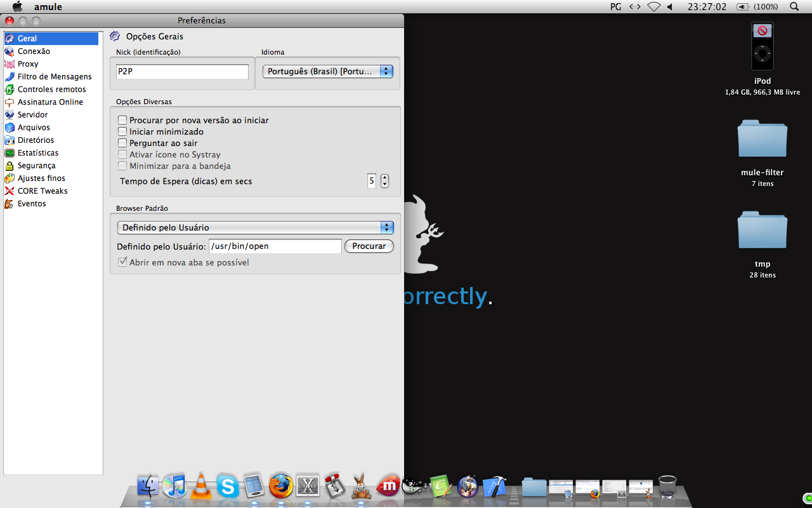Viewport: 812px width, 508px height.
Task: Open the mule-filter folder on desktop
Action: coord(762,140)
